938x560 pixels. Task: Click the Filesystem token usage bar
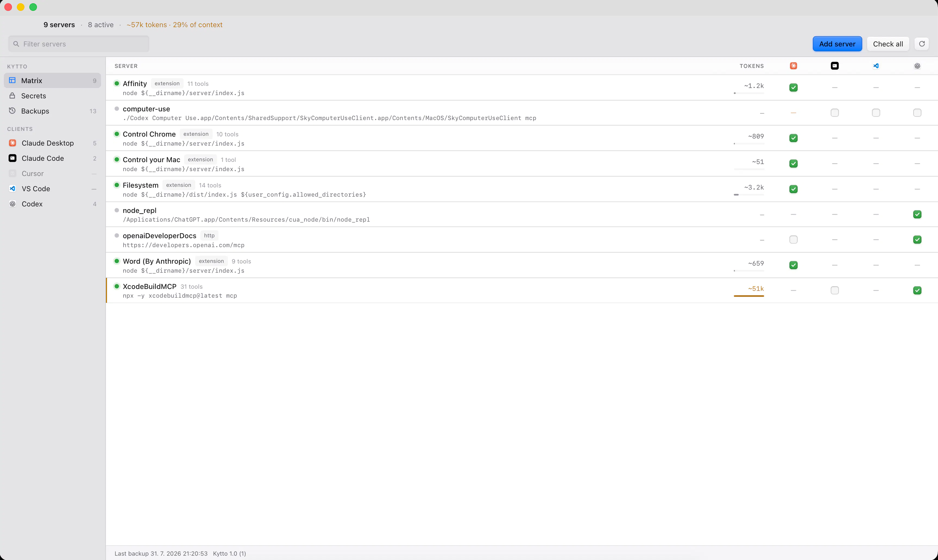pos(749,195)
